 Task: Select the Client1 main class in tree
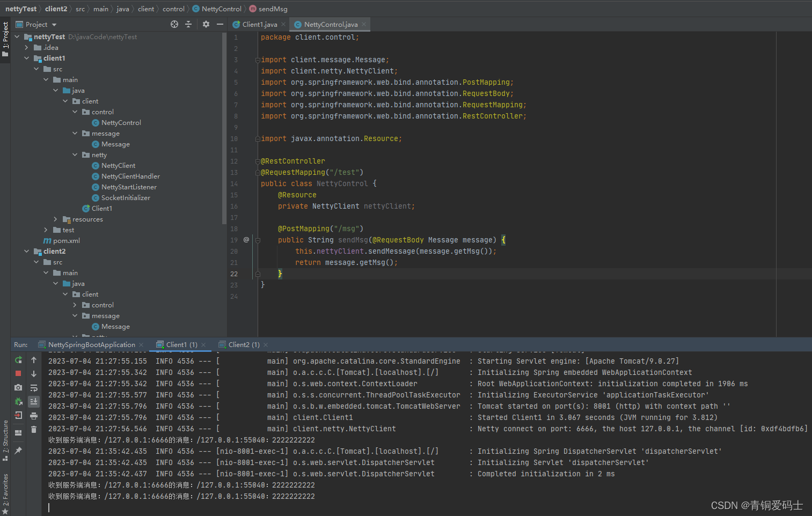(97, 209)
